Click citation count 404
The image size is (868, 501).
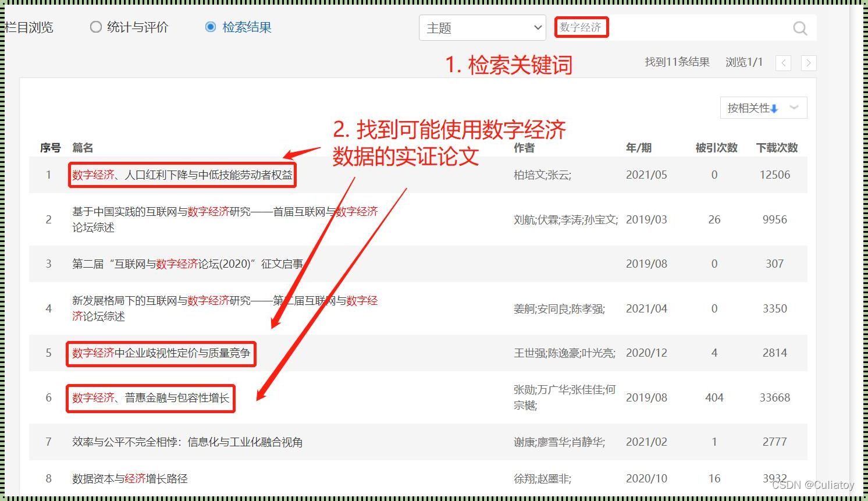[x=714, y=397]
